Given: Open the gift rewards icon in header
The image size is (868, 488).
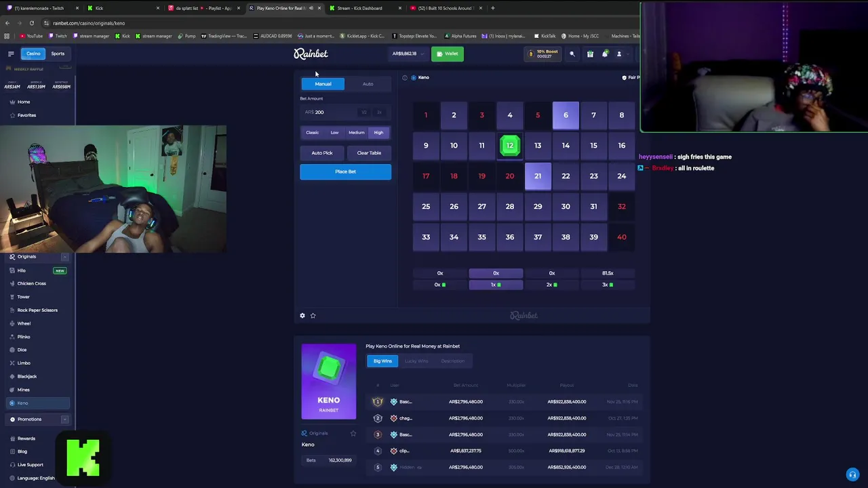Looking at the screenshot, I should 590,54.
